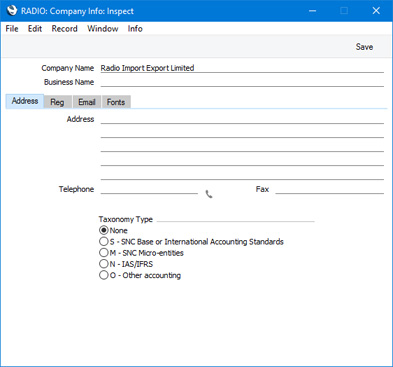Pick the N - IAS/IFRS radio button

point(104,264)
